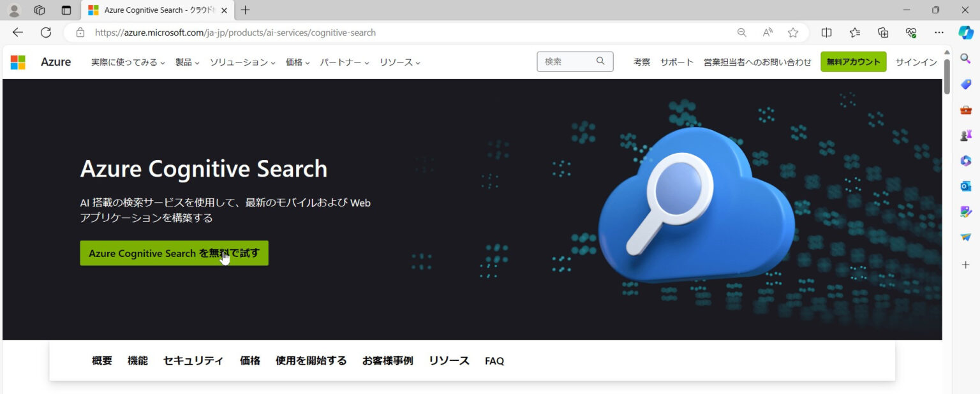This screenshot has width=980, height=394.
Task: Open the split screen view
Action: coord(826,32)
